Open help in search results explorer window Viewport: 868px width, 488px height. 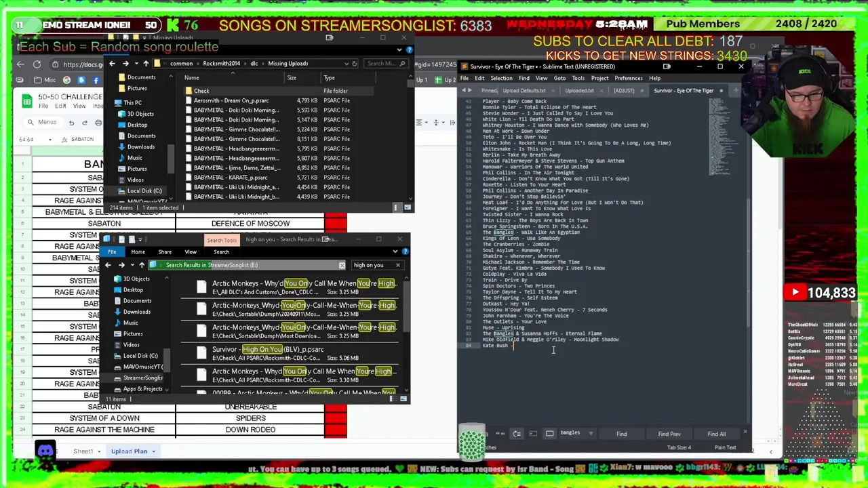tap(405, 251)
